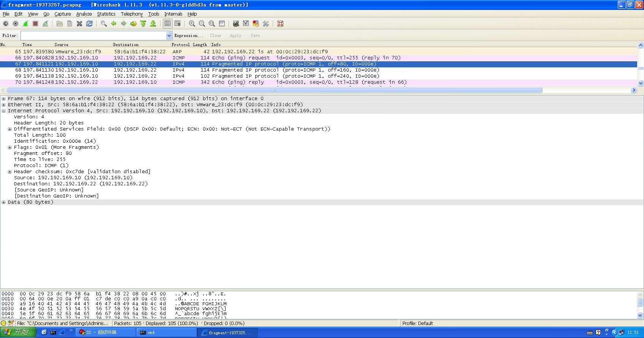Open the Windows Start button
The width and height of the screenshot is (644, 338).
[x=18, y=332]
